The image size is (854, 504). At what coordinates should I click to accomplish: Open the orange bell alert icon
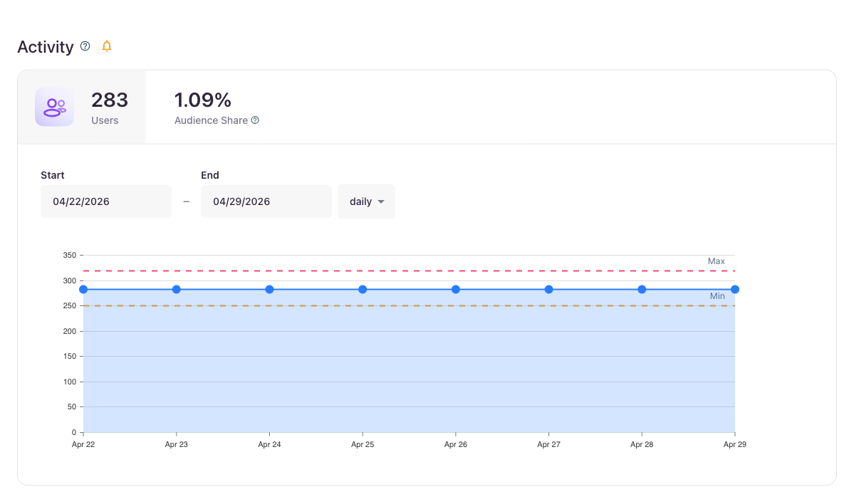[x=107, y=46]
